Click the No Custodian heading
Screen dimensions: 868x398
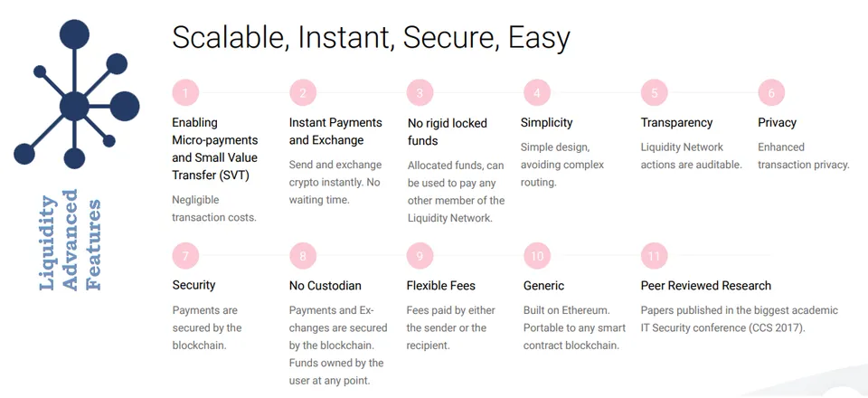pyautogui.click(x=325, y=286)
